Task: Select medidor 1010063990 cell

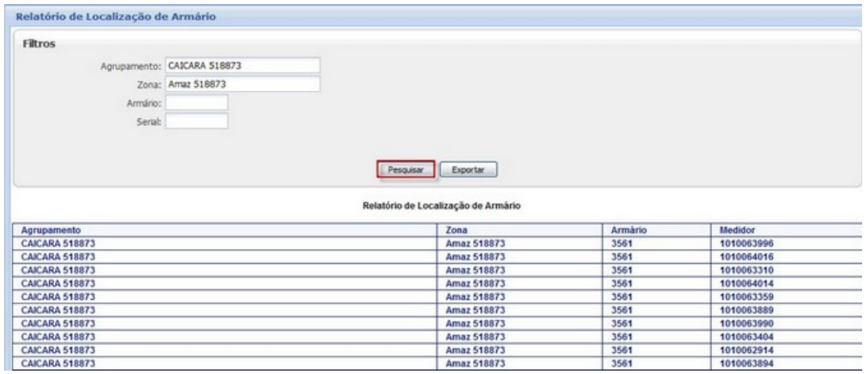Action: point(747,323)
